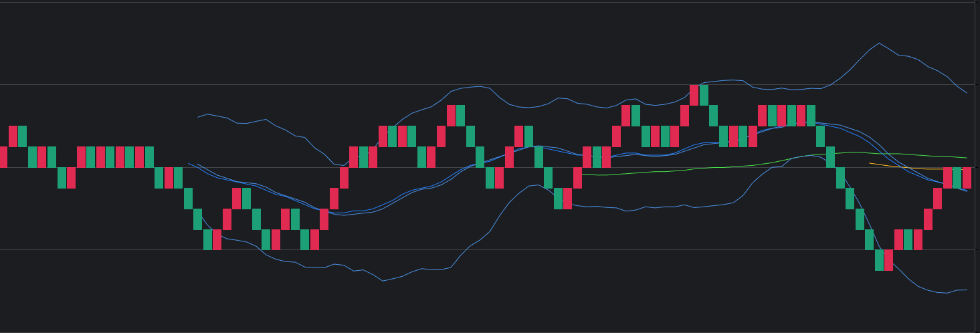The height and width of the screenshot is (333, 980).
Task: Click the tallest peak of the upper band
Action: pos(879,43)
